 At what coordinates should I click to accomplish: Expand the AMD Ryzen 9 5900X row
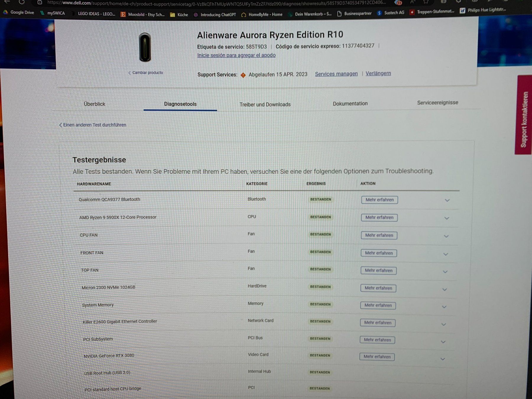tap(447, 218)
